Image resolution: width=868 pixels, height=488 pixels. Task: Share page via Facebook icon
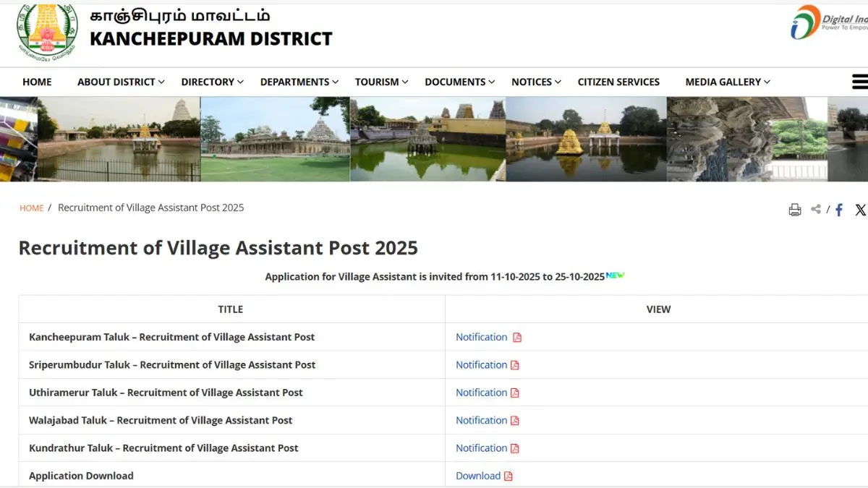coord(839,210)
